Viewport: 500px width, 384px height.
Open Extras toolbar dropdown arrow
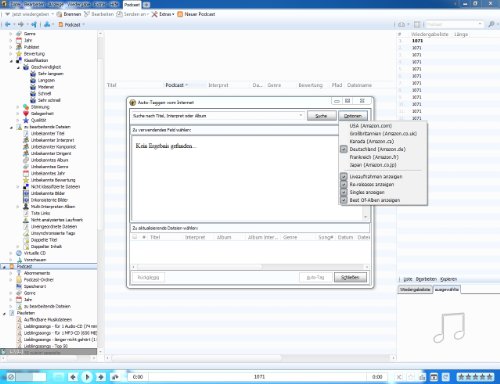point(173,14)
